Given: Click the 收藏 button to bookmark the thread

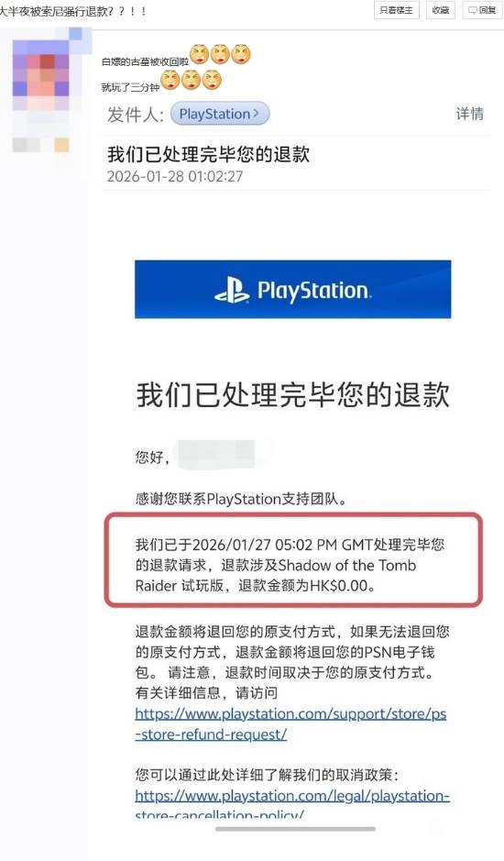Looking at the screenshot, I should pos(441,10).
